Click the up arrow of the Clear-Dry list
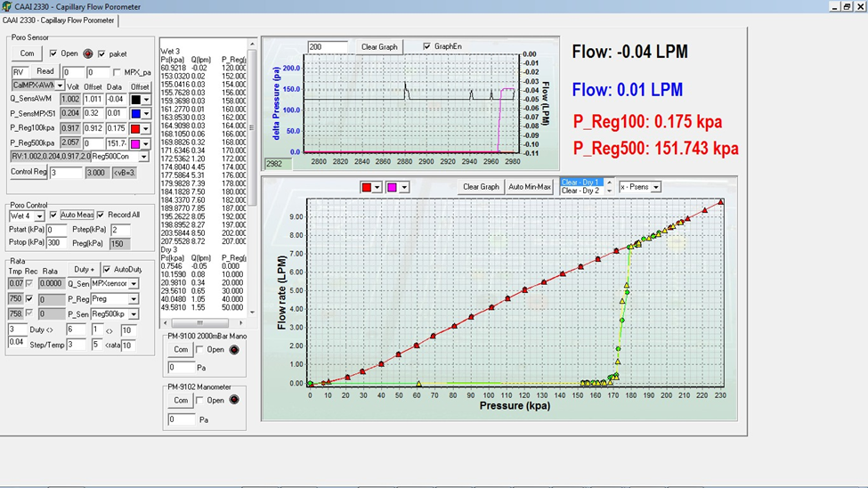This screenshot has height=488, width=868. coord(610,183)
